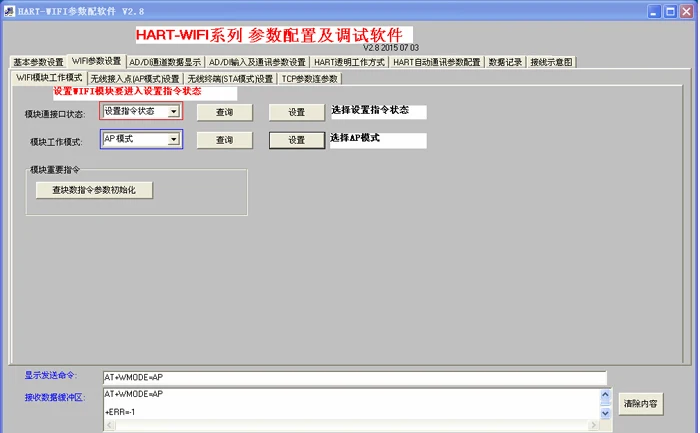This screenshot has height=433, width=700.
Task: Click the 清除内容 button
Action: [x=641, y=404]
